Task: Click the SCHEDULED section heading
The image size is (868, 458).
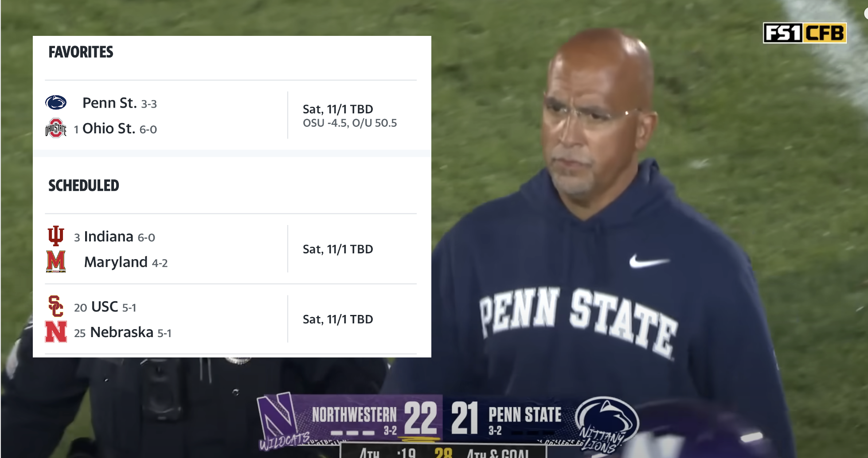Action: click(84, 186)
